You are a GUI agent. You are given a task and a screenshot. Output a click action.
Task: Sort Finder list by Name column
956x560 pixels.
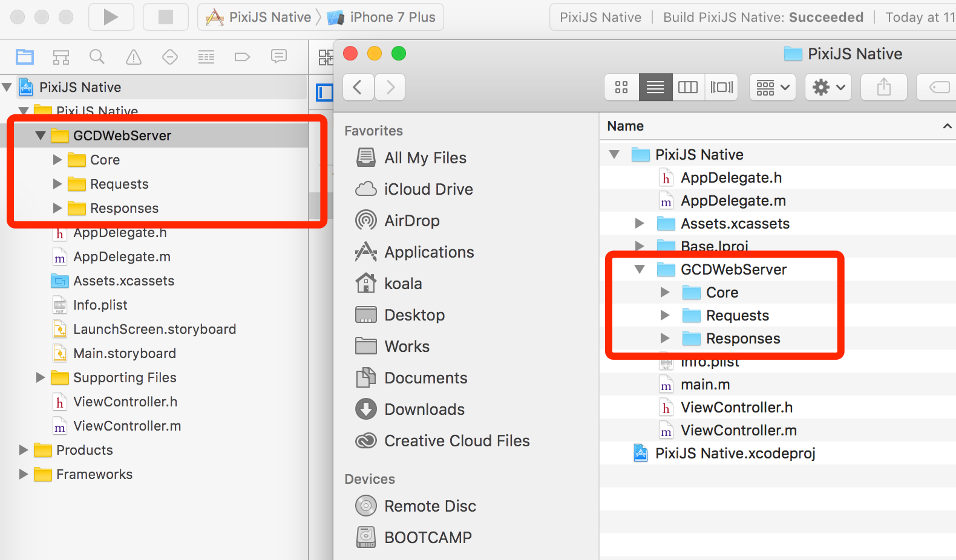pos(778,126)
